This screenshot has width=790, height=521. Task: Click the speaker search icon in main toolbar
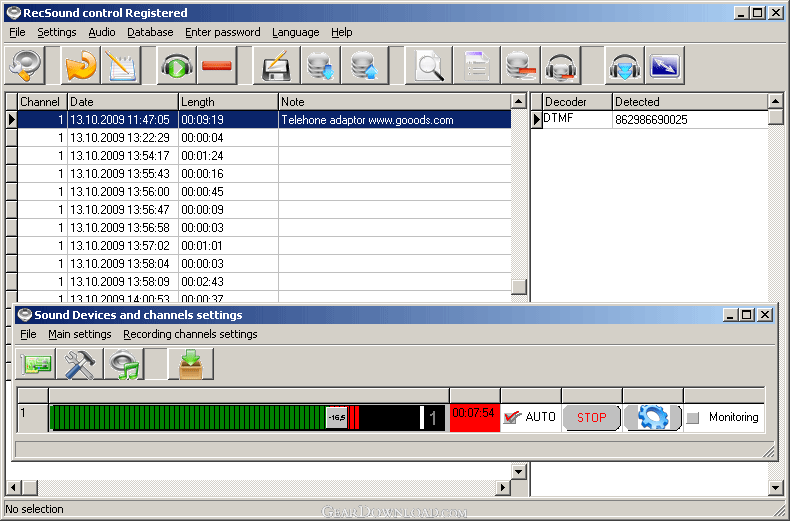[x=25, y=65]
